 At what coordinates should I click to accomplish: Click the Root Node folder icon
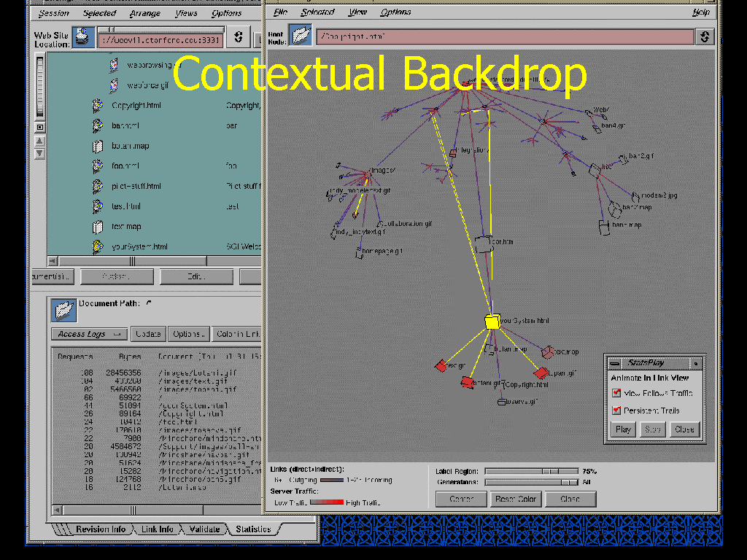click(x=300, y=36)
